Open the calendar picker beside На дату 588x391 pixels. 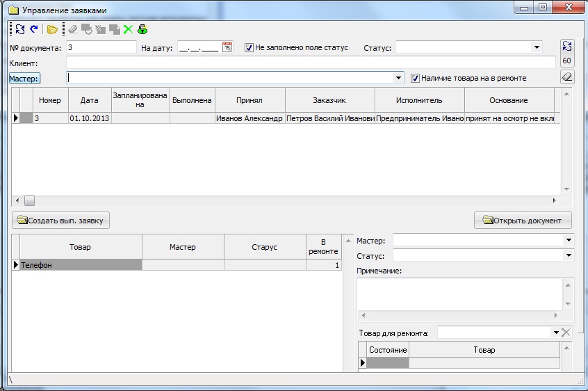click(227, 47)
